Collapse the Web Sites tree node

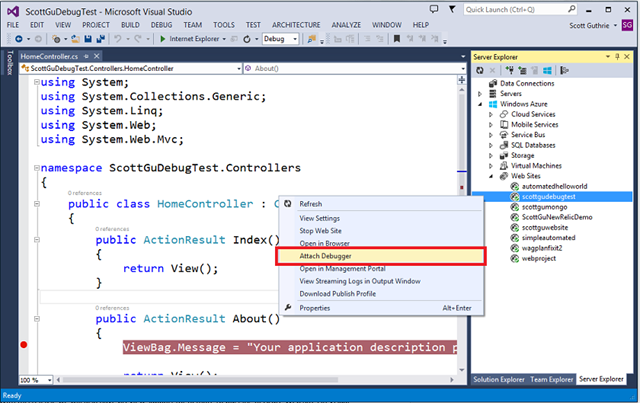tap(491, 176)
